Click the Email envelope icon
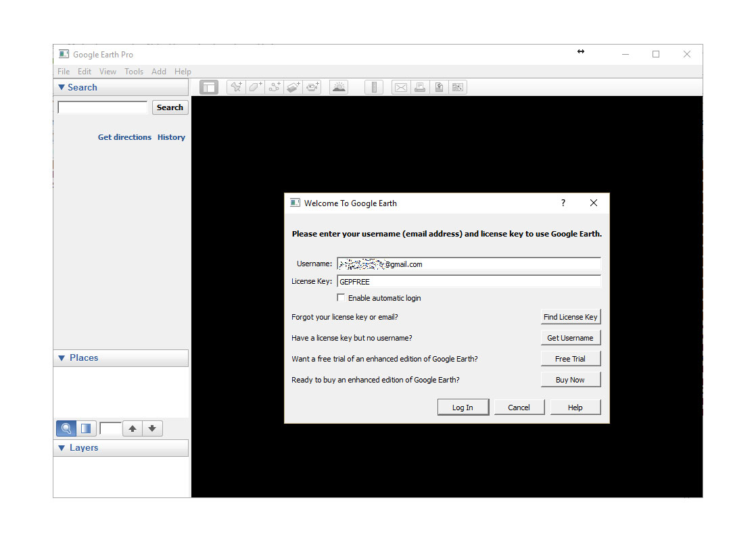Image resolution: width=756 pixels, height=542 pixels. pyautogui.click(x=401, y=87)
